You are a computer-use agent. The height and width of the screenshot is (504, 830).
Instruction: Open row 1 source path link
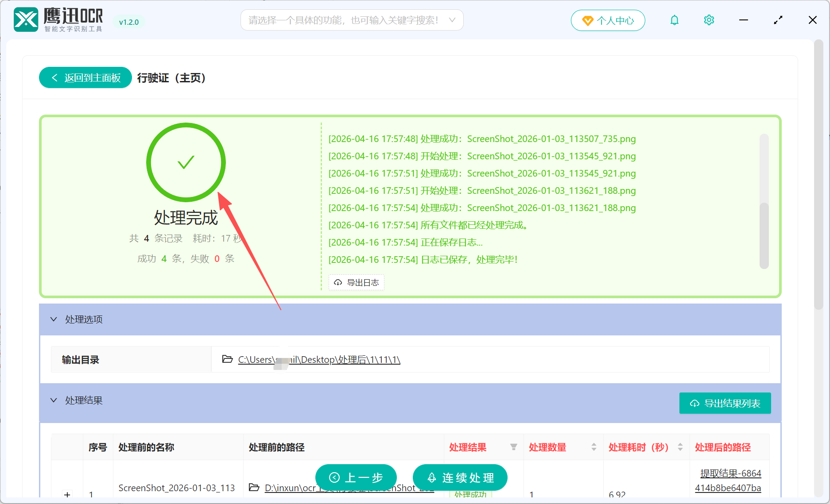(349, 488)
